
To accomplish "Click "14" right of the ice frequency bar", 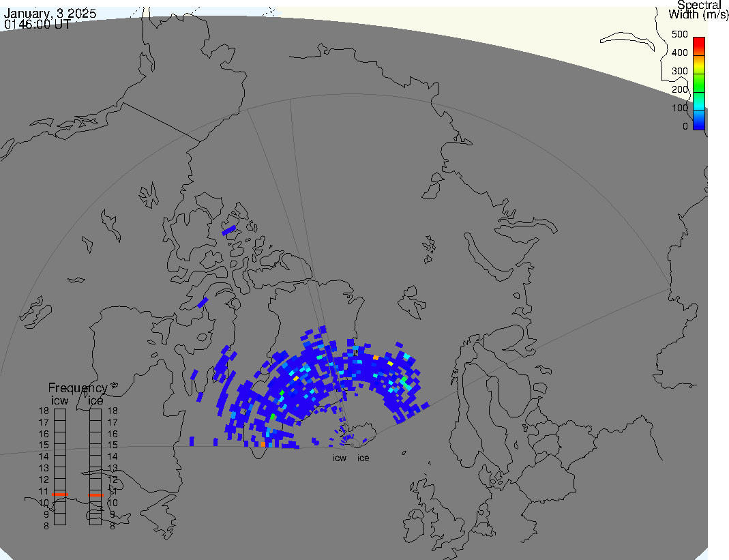I will point(113,457).
